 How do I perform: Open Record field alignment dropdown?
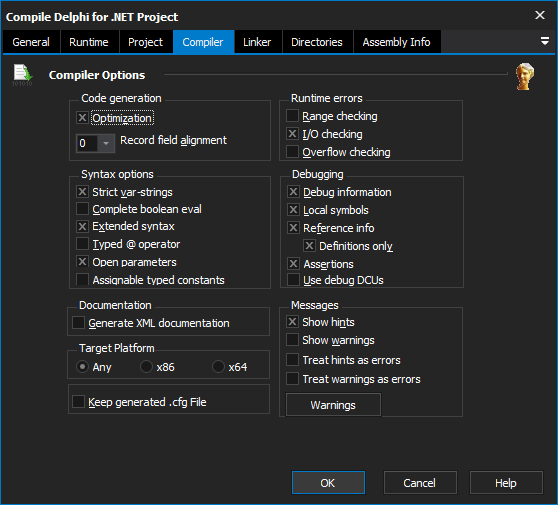pos(106,143)
